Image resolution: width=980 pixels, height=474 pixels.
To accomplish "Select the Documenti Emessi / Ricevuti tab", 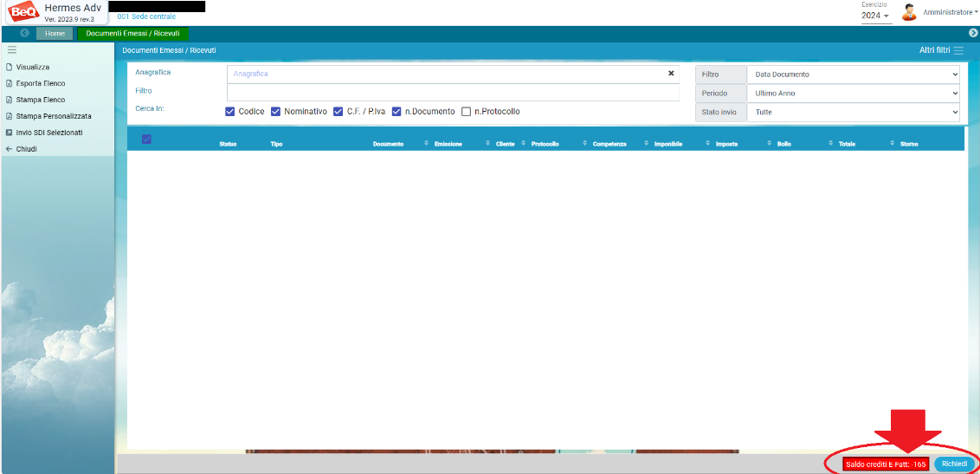I will tap(132, 33).
